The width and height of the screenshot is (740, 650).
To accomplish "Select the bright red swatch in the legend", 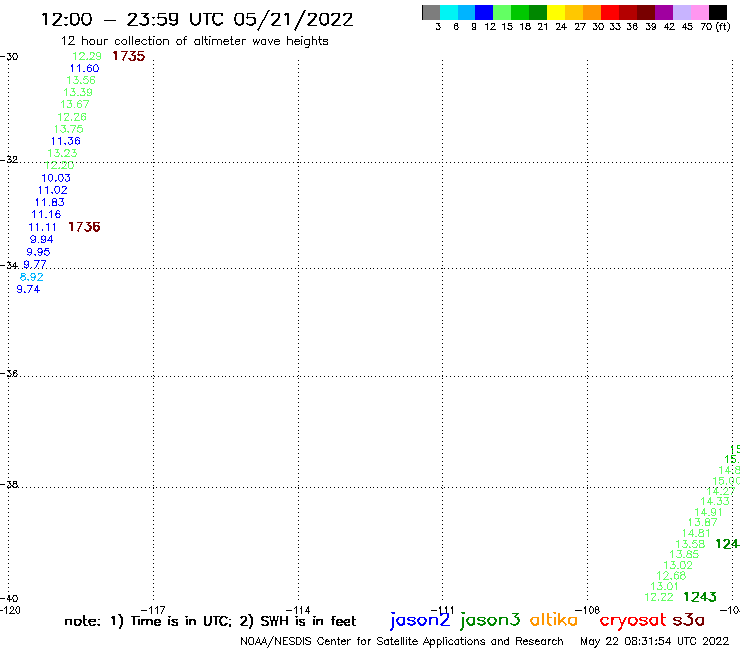I will [610, 12].
